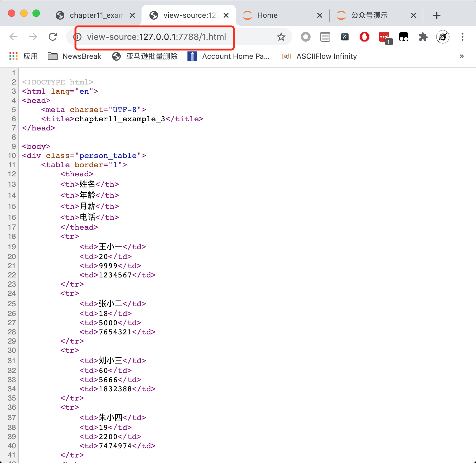Open the NewsBreak bookmarks folder
Image resolution: width=476 pixels, height=463 pixels.
(x=74, y=56)
